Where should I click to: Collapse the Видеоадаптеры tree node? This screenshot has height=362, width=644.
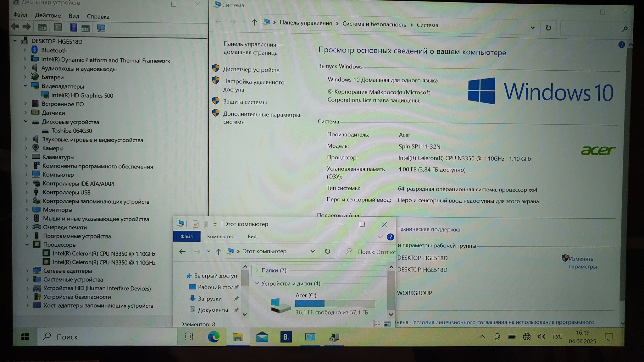(x=25, y=86)
